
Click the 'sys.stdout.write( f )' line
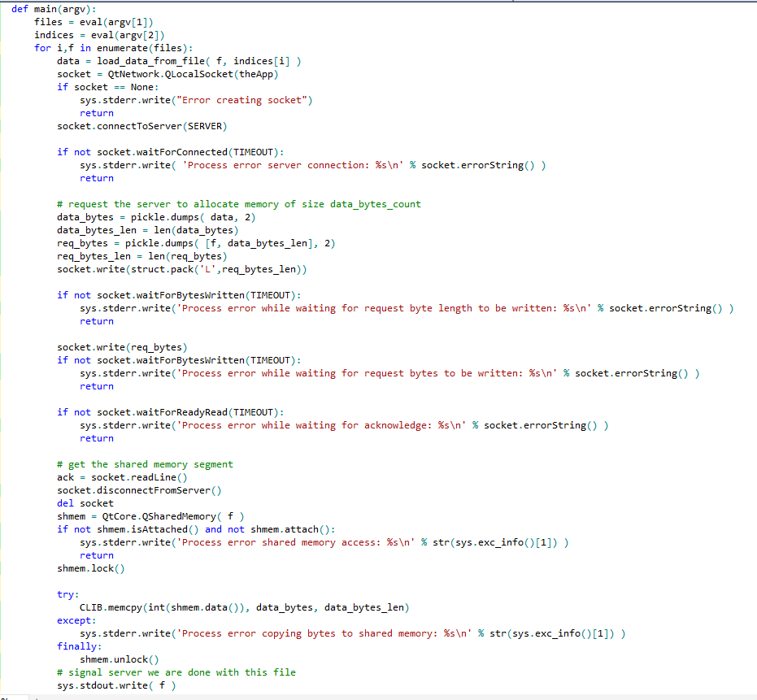[116, 685]
